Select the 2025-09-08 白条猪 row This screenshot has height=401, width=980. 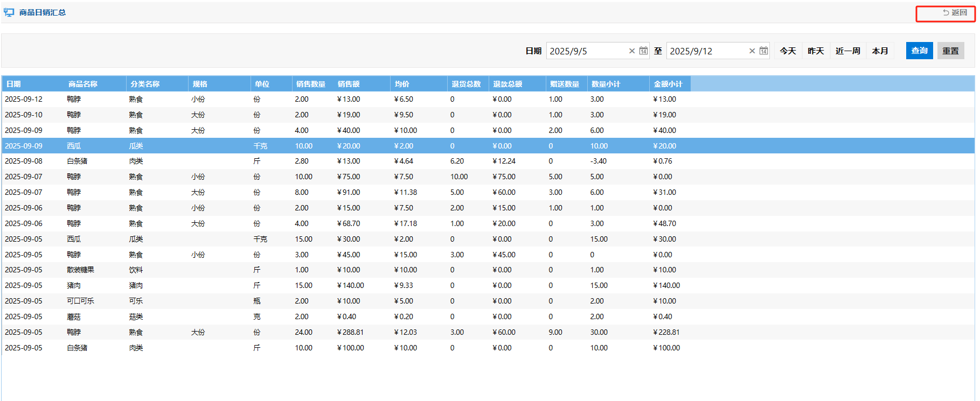pyautogui.click(x=77, y=161)
